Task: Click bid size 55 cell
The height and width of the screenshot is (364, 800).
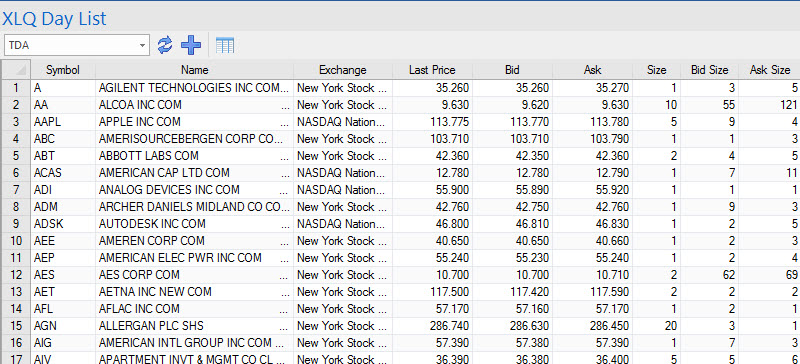Action: click(x=710, y=105)
